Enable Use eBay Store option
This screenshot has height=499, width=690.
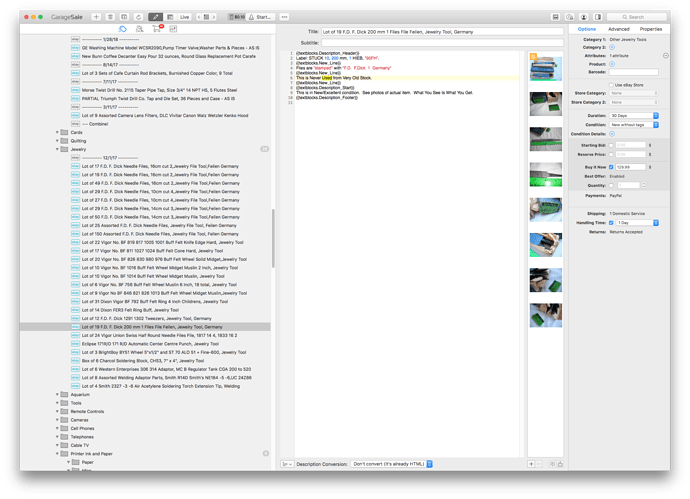click(x=611, y=85)
